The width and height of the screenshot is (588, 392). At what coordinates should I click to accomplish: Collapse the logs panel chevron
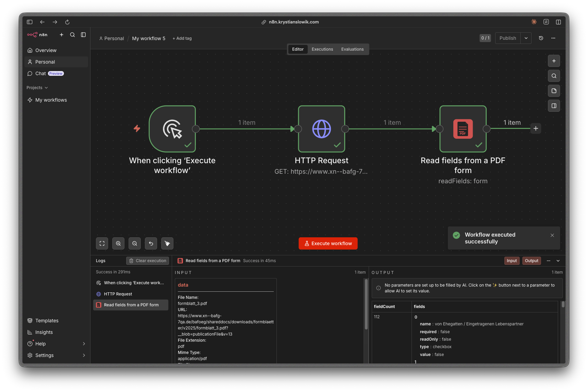coord(558,261)
